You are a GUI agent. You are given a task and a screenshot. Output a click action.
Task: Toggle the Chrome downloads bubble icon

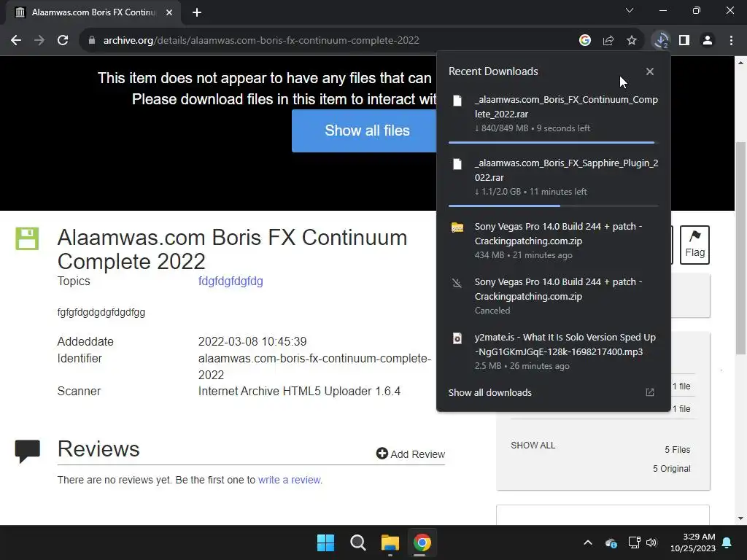click(661, 41)
